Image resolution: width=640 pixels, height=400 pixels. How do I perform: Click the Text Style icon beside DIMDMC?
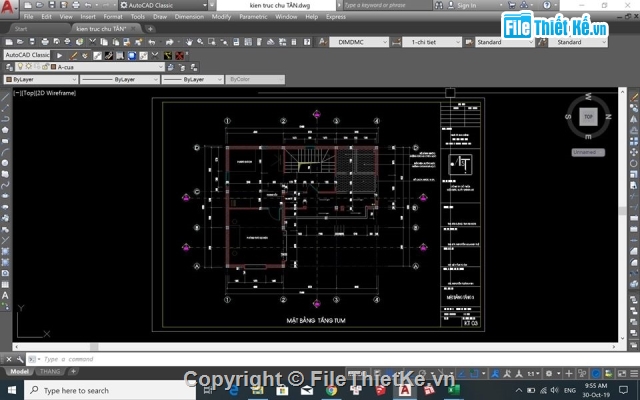[322, 42]
